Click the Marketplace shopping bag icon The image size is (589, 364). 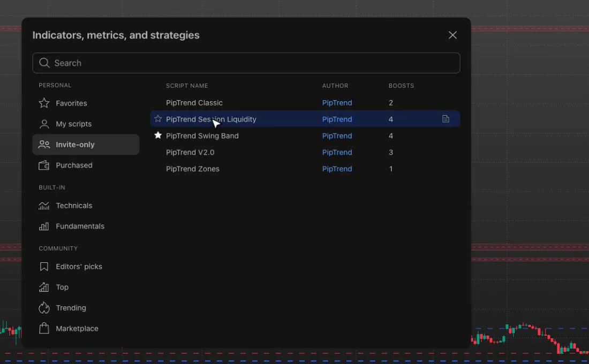point(44,328)
